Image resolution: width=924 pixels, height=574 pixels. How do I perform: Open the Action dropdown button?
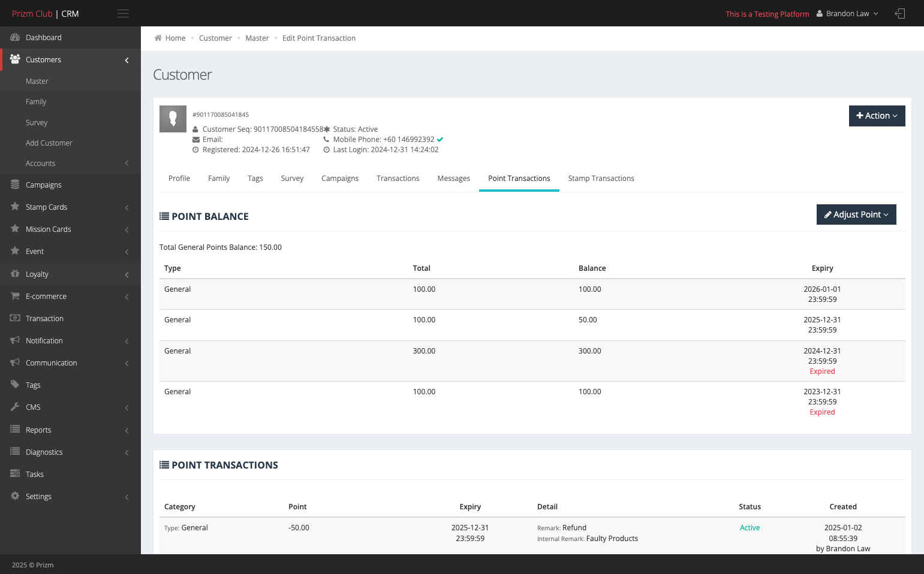[877, 116]
